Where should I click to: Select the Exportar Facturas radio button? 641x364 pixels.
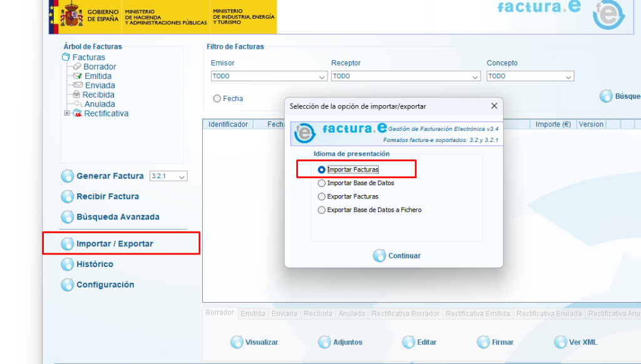pyautogui.click(x=322, y=196)
